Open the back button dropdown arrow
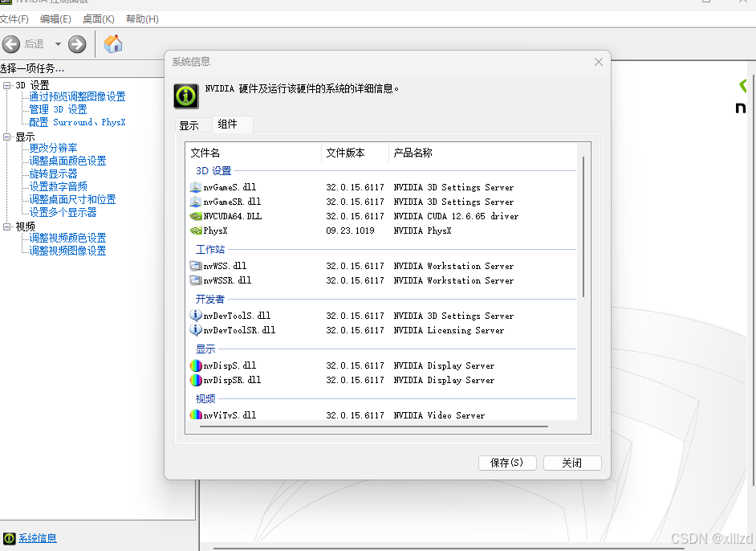The height and width of the screenshot is (551, 756). point(56,44)
